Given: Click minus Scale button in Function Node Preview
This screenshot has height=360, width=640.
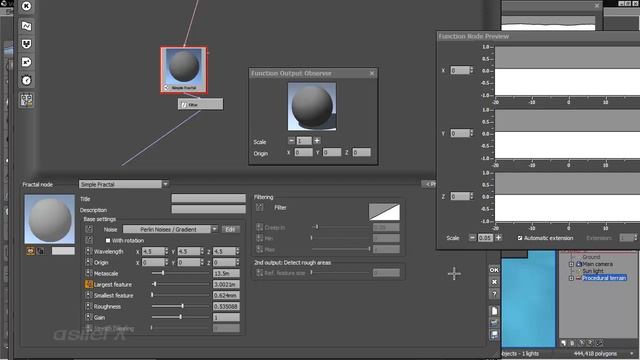Looking at the screenshot, I should coord(472,238).
